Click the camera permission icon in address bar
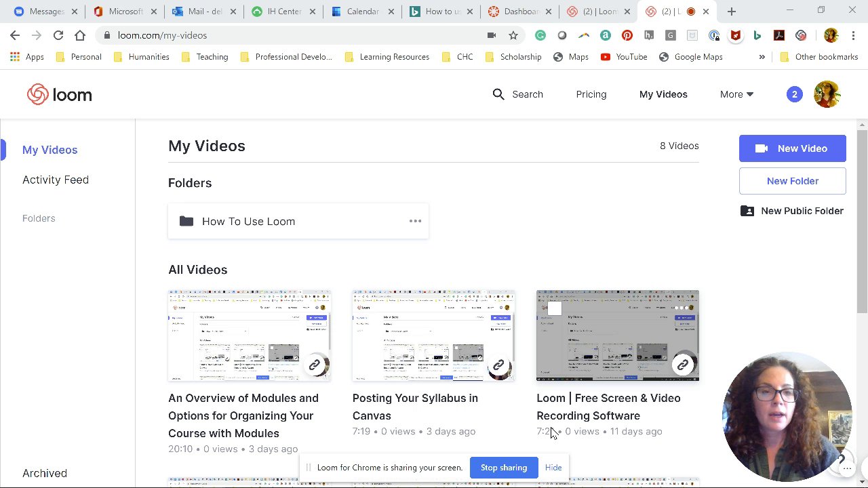Screen dimensions: 868x488 click(492, 35)
